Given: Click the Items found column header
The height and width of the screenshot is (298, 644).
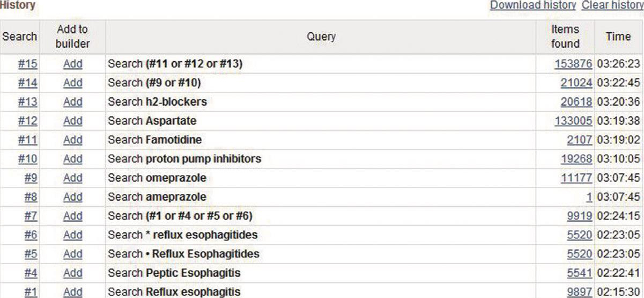Looking at the screenshot, I should point(565,37).
